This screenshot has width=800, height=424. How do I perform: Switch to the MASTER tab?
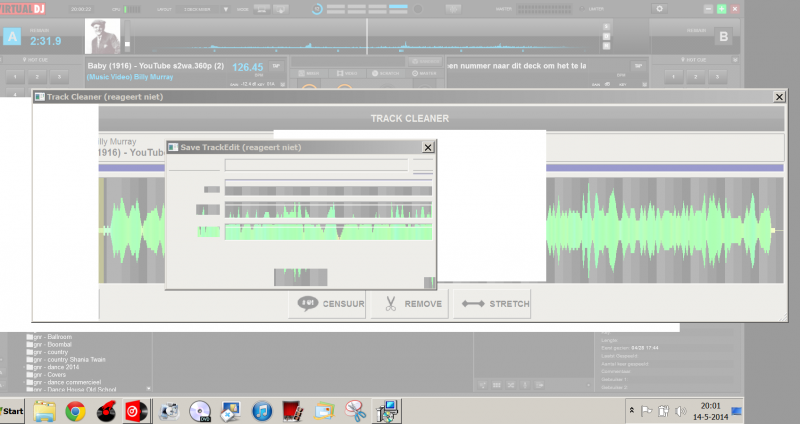click(424, 73)
